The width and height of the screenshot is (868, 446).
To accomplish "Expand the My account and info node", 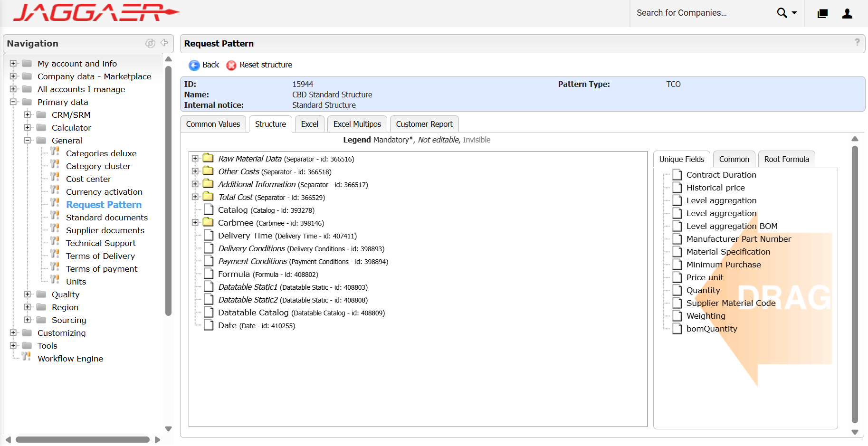I will click(x=13, y=63).
